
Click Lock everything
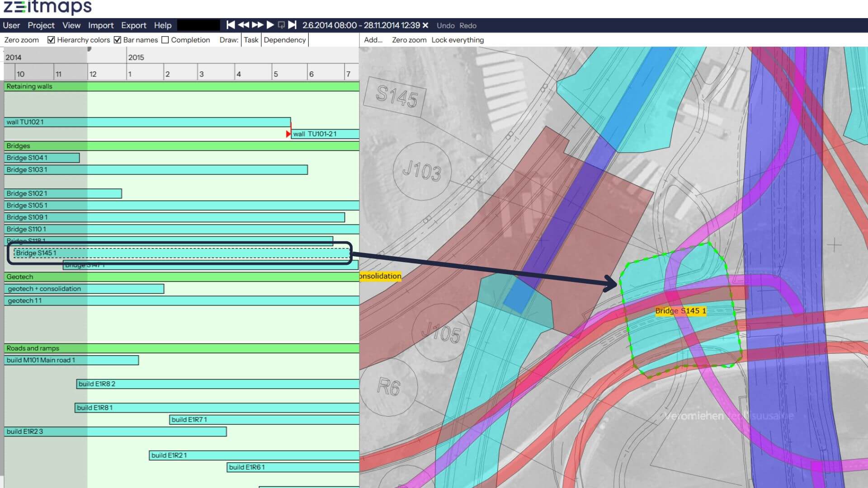458,40
